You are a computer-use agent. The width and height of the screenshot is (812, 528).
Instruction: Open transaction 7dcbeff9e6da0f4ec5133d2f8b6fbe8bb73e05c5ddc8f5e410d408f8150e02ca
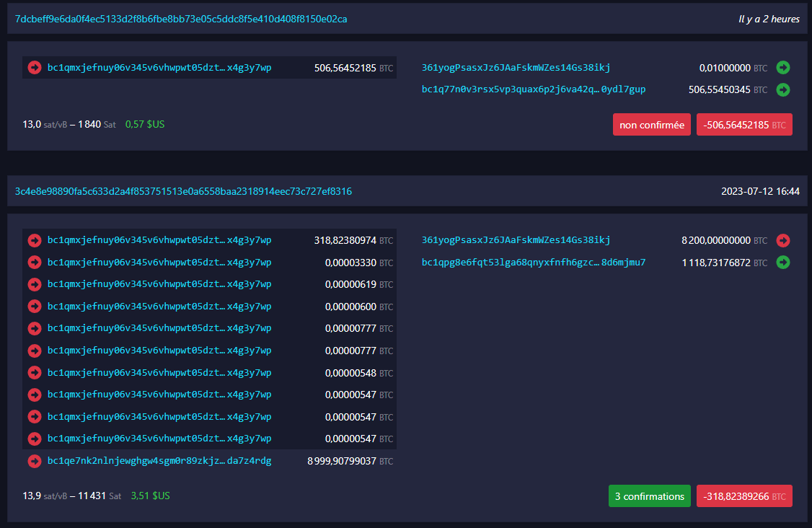click(182, 19)
